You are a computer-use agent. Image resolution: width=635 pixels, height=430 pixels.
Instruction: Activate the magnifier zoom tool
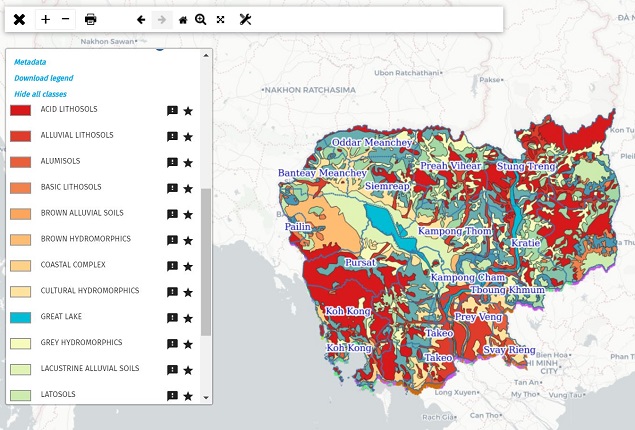coord(201,19)
